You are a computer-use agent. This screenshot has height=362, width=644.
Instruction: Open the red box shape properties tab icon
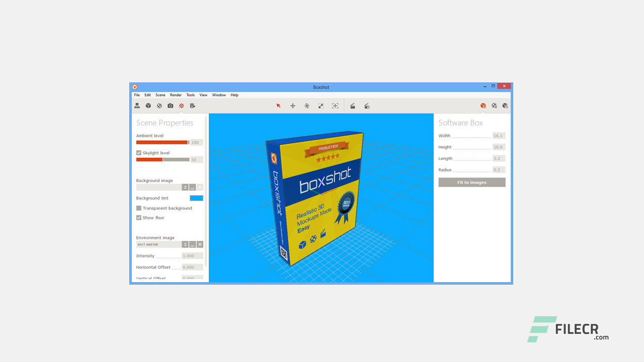point(483,106)
